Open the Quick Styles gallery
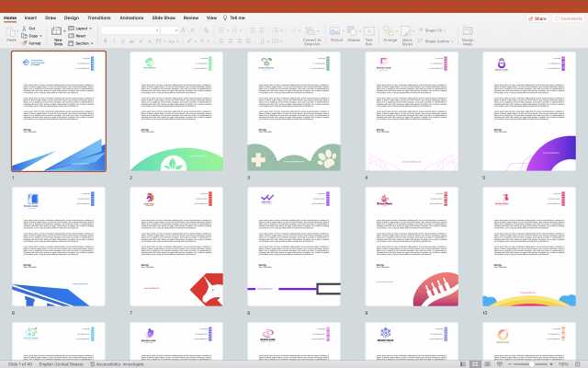588x368 pixels. (408, 31)
